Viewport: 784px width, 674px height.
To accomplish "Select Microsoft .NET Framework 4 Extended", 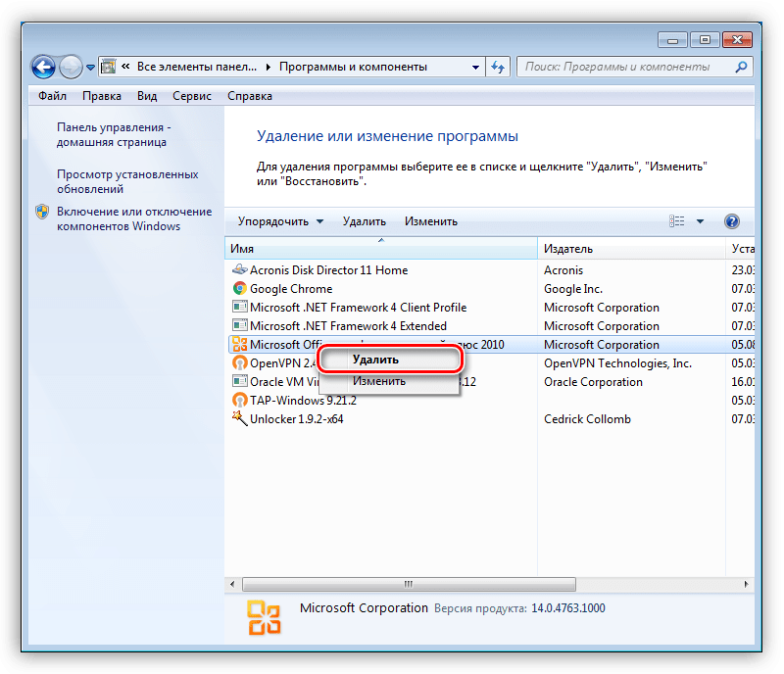I will 348,326.
